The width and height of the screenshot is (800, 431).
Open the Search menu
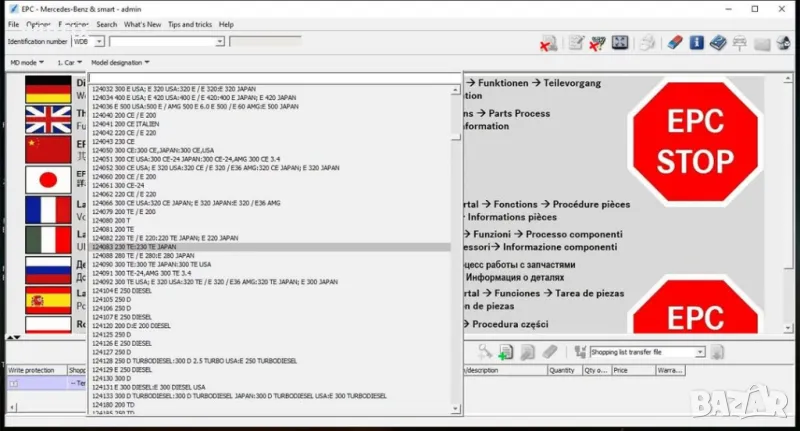106,24
